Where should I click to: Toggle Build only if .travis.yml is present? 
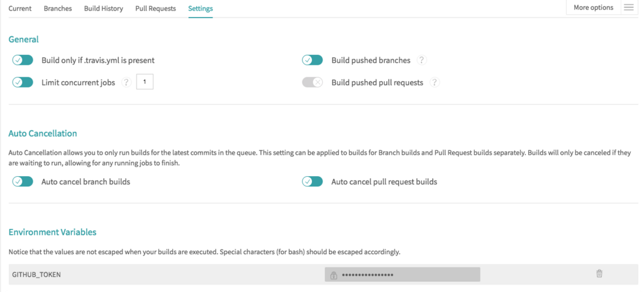(x=23, y=60)
